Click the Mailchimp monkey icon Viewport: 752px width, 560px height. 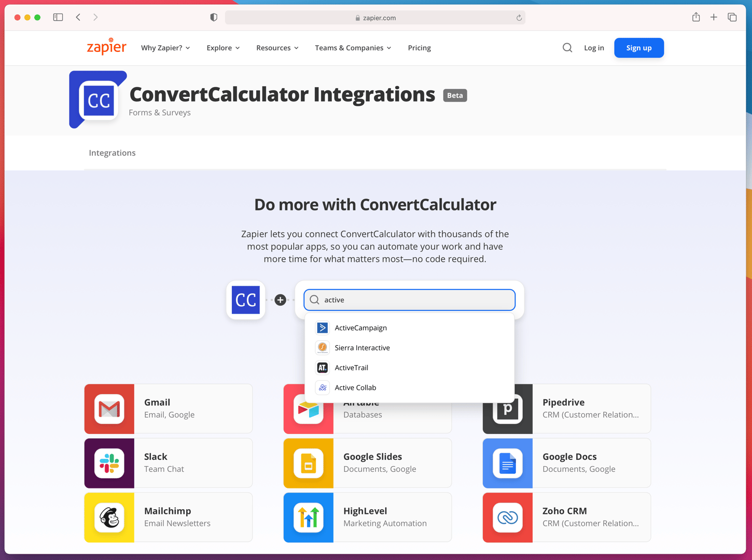click(x=109, y=517)
